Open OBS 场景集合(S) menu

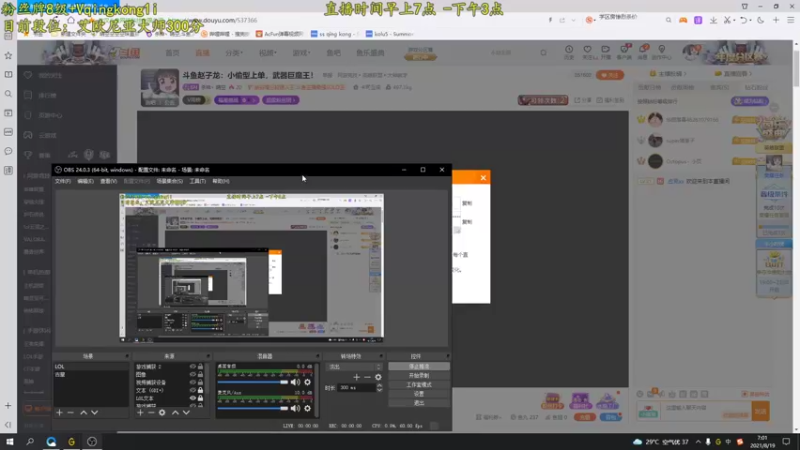[169, 181]
